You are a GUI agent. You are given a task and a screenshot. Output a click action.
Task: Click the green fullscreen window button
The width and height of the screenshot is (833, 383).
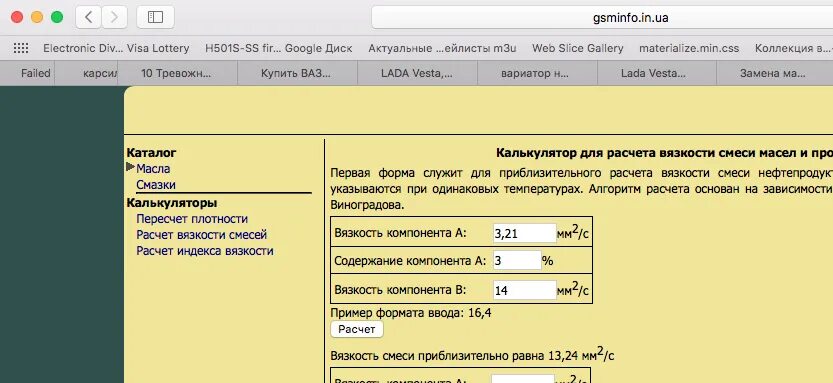click(57, 18)
